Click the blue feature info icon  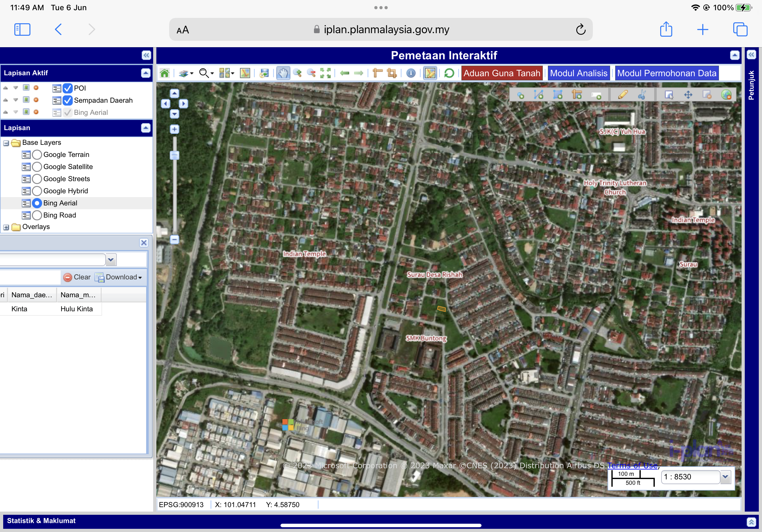[x=411, y=73]
